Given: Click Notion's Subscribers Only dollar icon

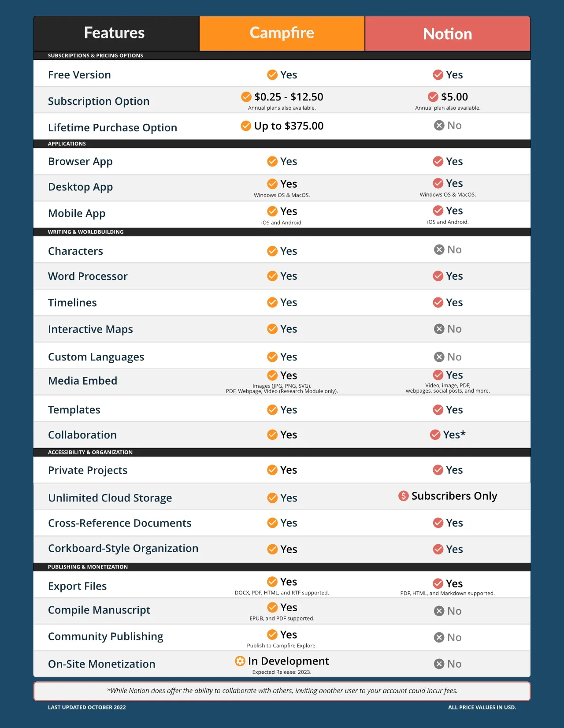Looking at the screenshot, I should point(403,496).
